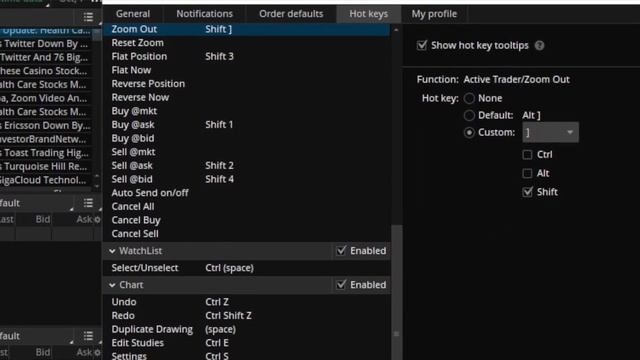Collapse the Chart section
Image resolution: width=640 pixels, height=360 pixels.
pos(112,285)
